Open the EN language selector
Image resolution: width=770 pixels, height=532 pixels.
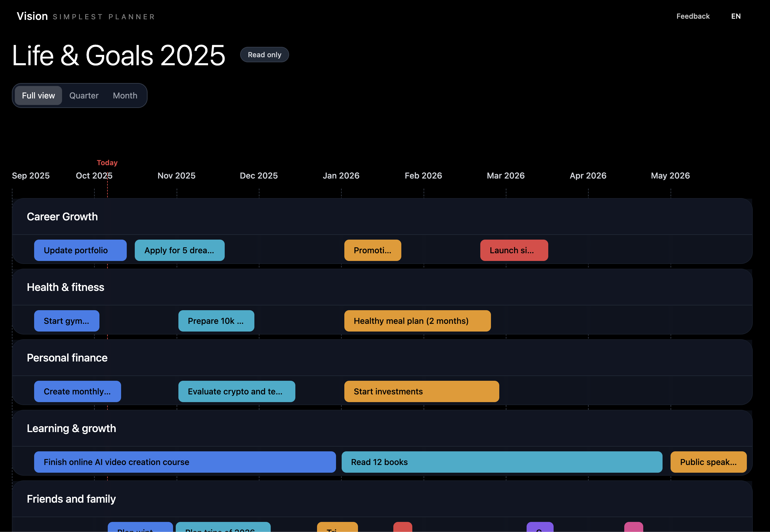tap(736, 16)
